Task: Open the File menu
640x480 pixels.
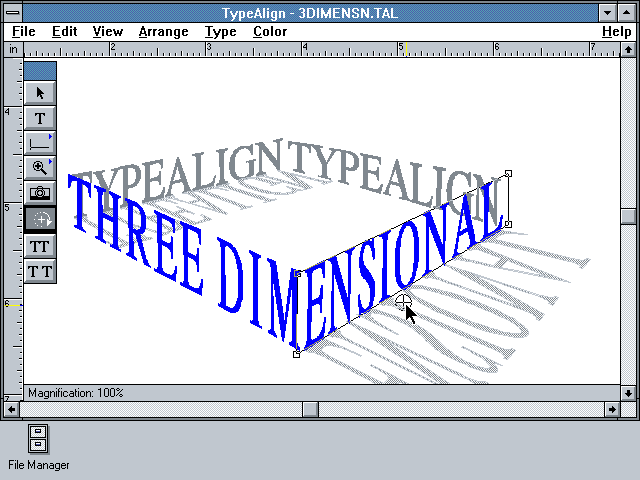Action: click(x=23, y=32)
